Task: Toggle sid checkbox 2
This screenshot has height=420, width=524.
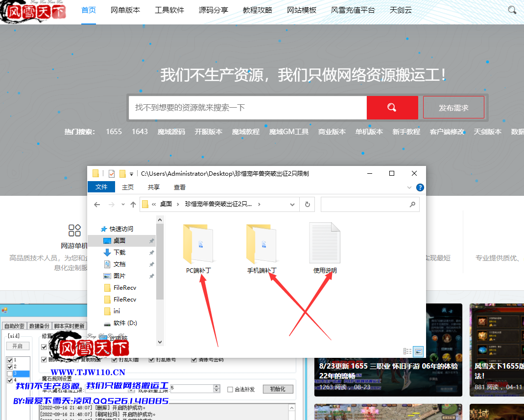Action: pyautogui.click(x=10, y=367)
